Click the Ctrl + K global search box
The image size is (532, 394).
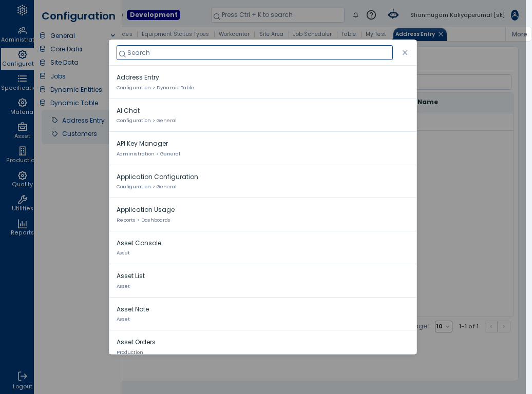tap(277, 15)
